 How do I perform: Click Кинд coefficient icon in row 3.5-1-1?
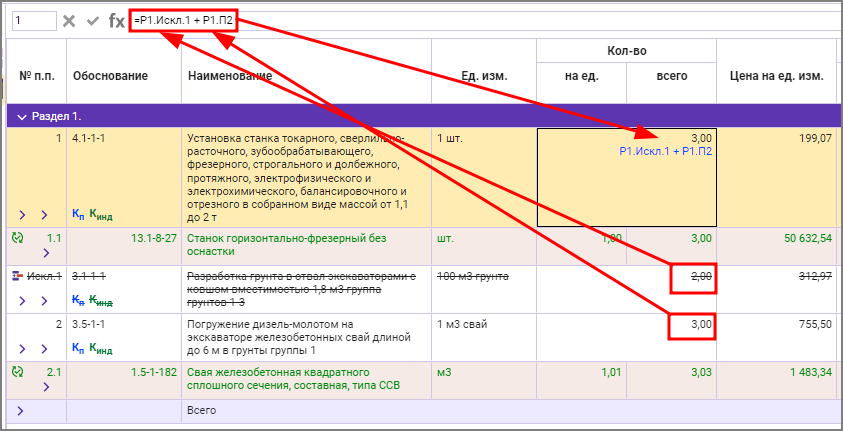coord(99,348)
